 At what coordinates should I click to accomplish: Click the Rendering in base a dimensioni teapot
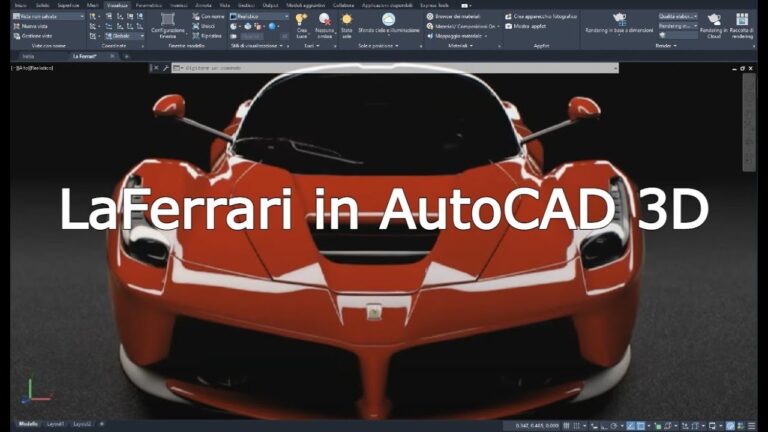pos(619,19)
